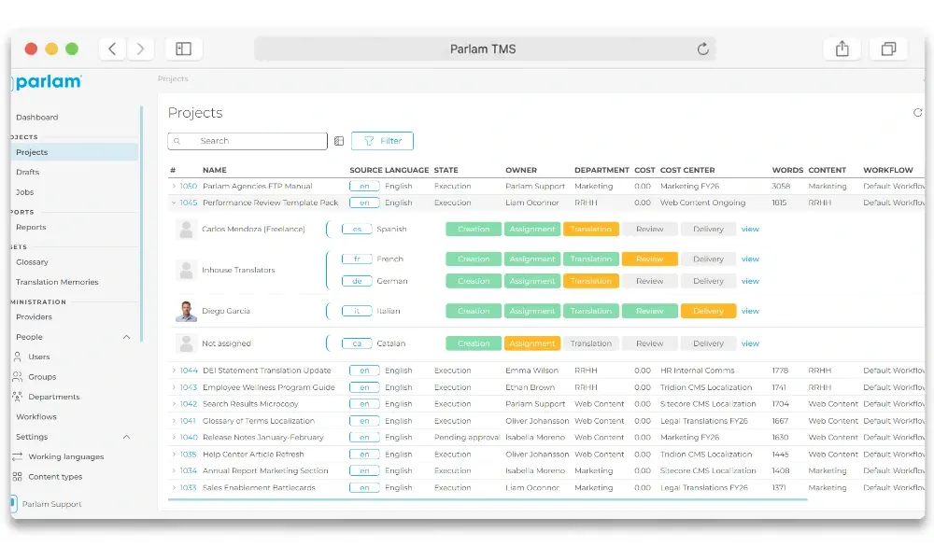Expand project 1040 row chevron

click(174, 438)
